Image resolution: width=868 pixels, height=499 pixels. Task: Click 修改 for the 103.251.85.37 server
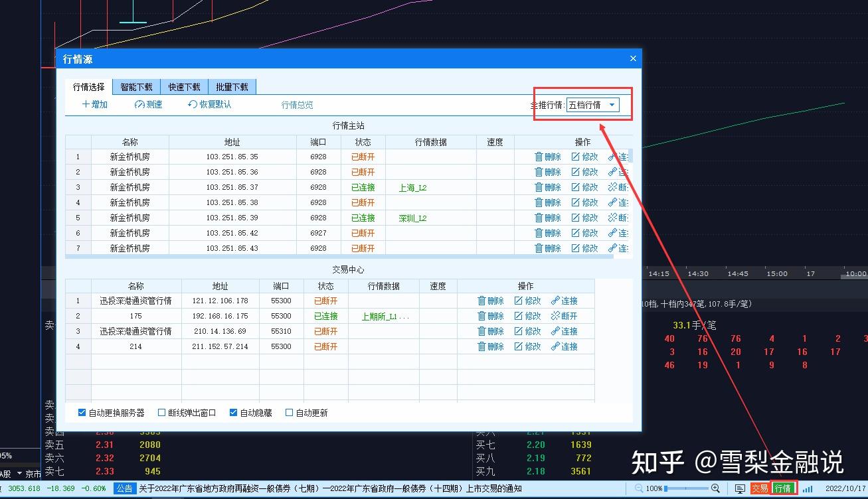[x=584, y=187]
